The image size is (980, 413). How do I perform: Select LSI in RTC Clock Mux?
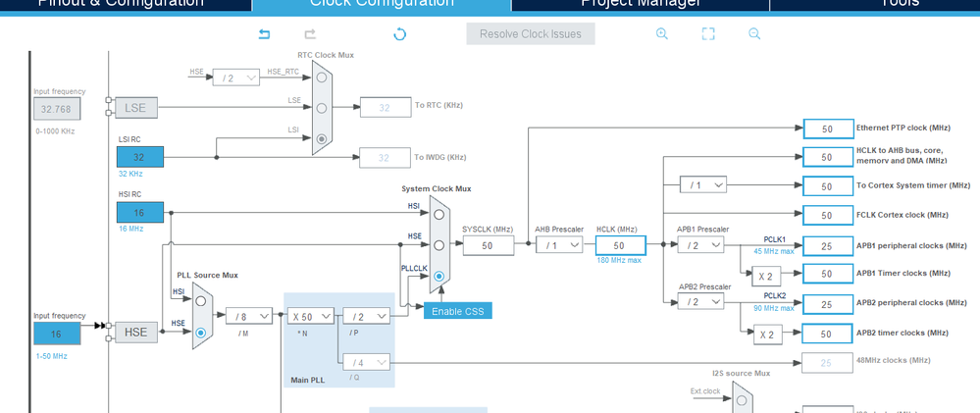coord(321,138)
